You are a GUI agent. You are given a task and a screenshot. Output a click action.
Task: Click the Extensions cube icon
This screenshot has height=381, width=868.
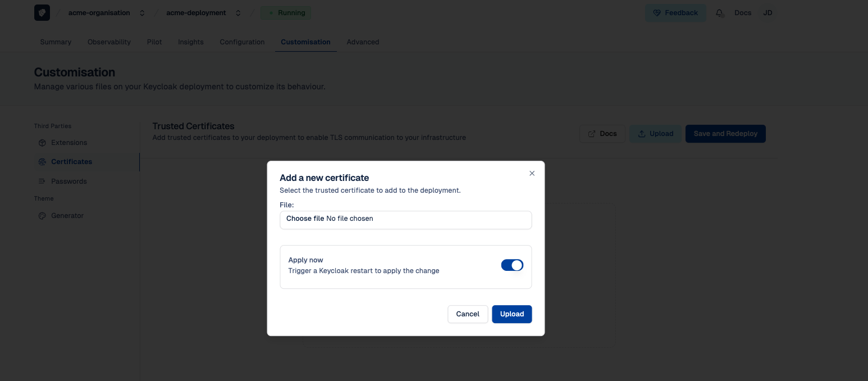pos(42,143)
